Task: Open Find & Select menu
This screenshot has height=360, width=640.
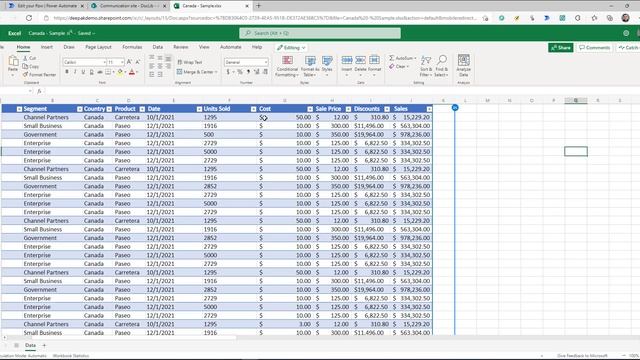Action: pos(441,66)
